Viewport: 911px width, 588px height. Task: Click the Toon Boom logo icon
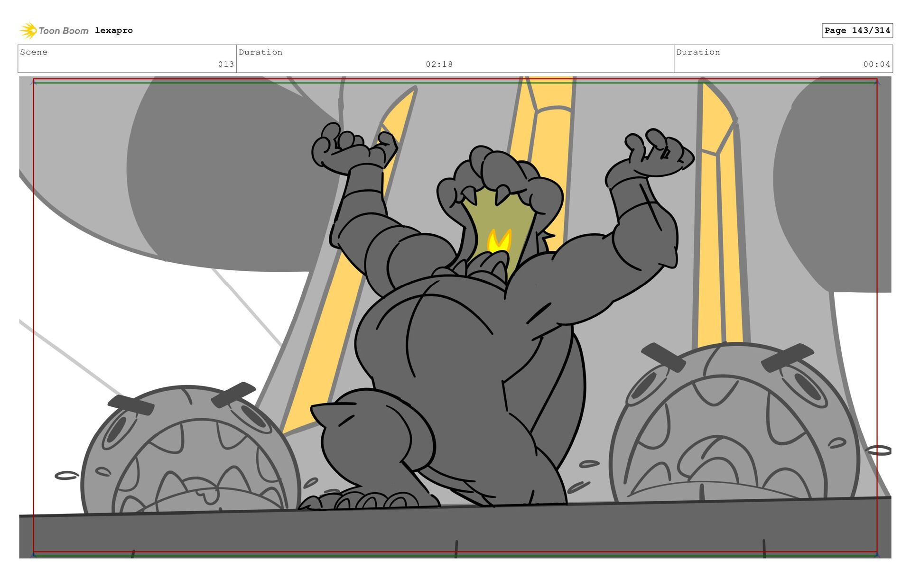click(x=28, y=30)
